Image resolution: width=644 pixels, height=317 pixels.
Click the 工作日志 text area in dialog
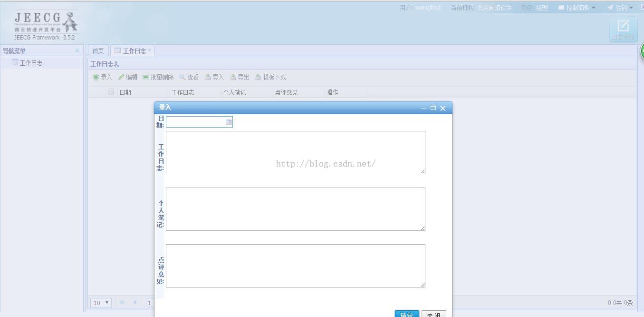[x=295, y=152]
